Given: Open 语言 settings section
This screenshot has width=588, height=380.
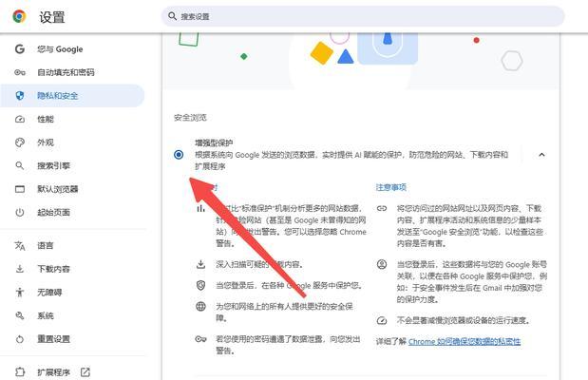Looking at the screenshot, I should pos(46,246).
